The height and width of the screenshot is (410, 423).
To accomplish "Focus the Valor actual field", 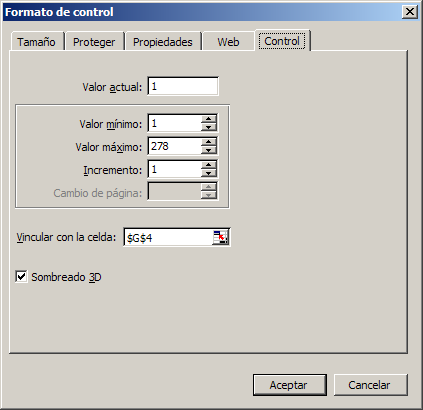I will coord(183,87).
